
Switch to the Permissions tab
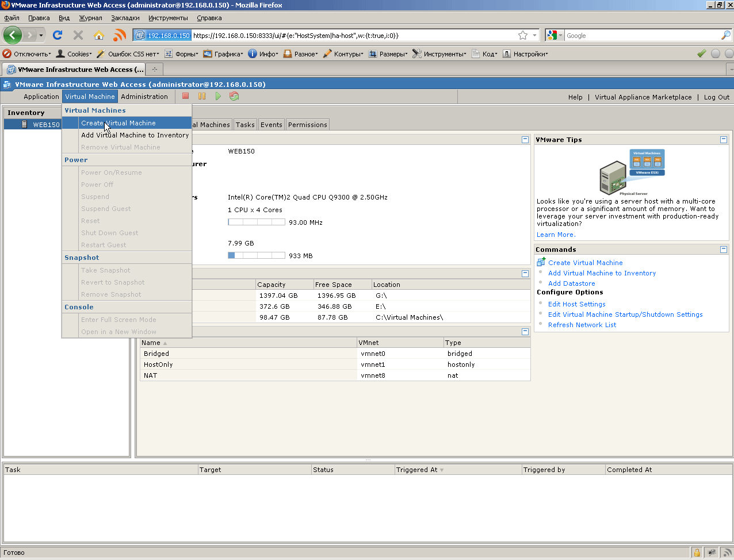point(308,125)
